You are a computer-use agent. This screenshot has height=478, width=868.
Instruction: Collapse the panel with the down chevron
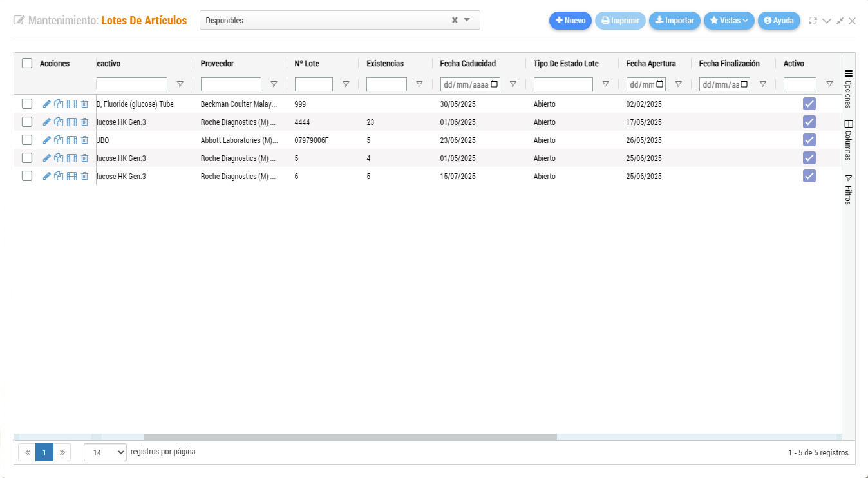pos(827,21)
